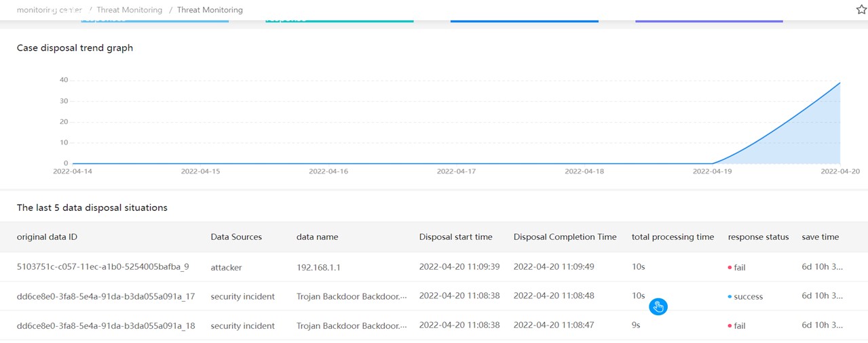Click the attacker data source cell
Image resolution: width=868 pixels, height=343 pixels.
click(226, 267)
